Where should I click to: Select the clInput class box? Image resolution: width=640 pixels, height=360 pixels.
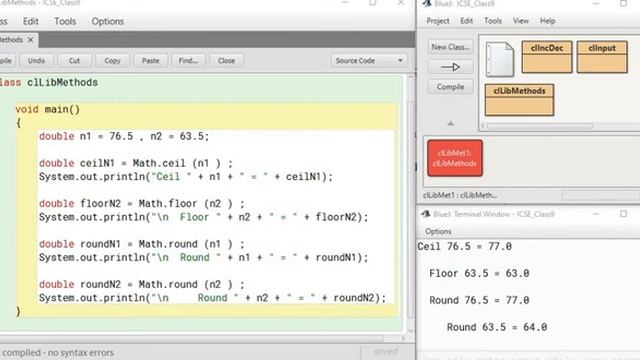602,57
